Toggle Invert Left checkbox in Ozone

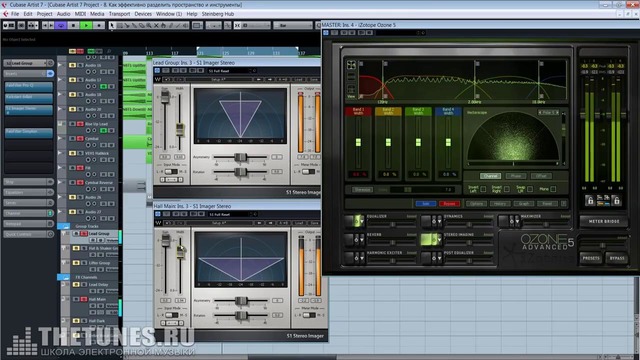click(x=484, y=189)
